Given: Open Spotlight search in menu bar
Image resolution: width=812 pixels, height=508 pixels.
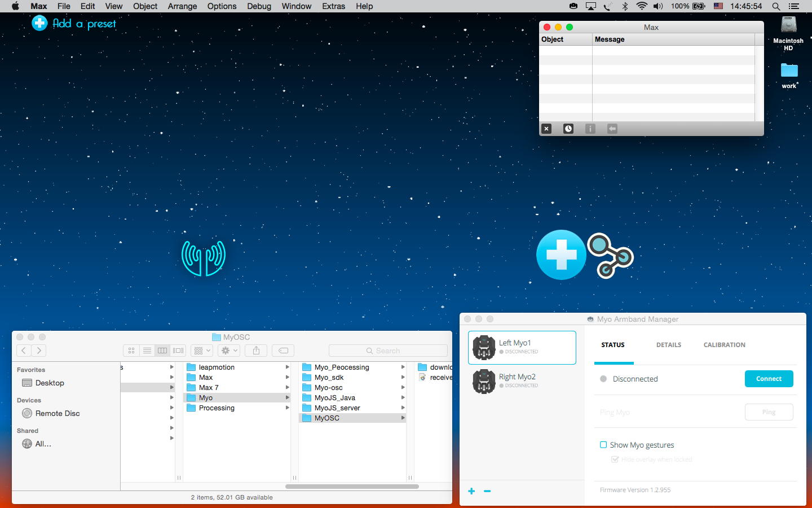Looking at the screenshot, I should point(776,6).
